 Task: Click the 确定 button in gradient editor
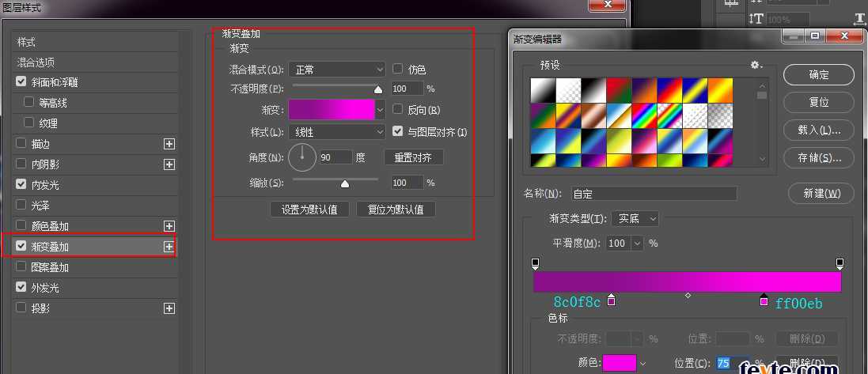[x=818, y=75]
